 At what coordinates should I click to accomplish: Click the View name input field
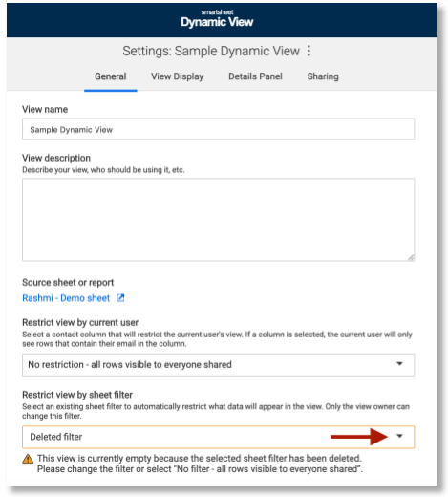(x=218, y=129)
